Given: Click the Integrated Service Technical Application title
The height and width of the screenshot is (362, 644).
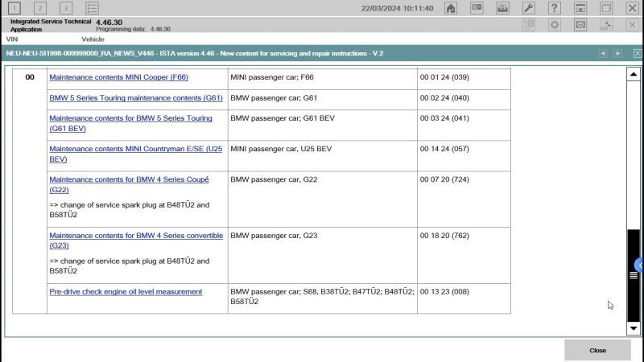Looking at the screenshot, I should (51, 26).
